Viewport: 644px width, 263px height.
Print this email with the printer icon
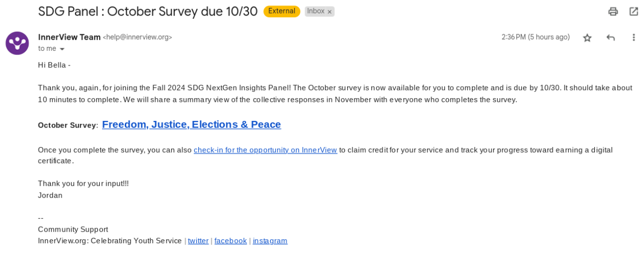click(613, 11)
